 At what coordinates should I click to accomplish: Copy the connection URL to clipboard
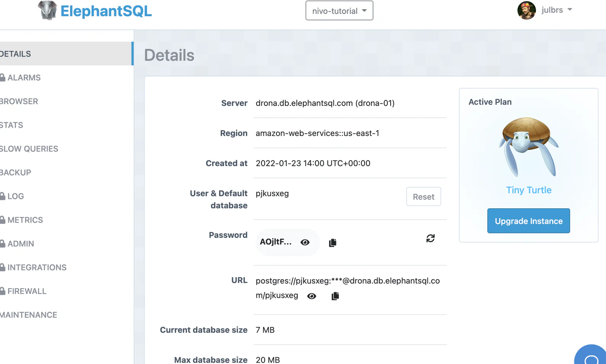click(x=335, y=296)
